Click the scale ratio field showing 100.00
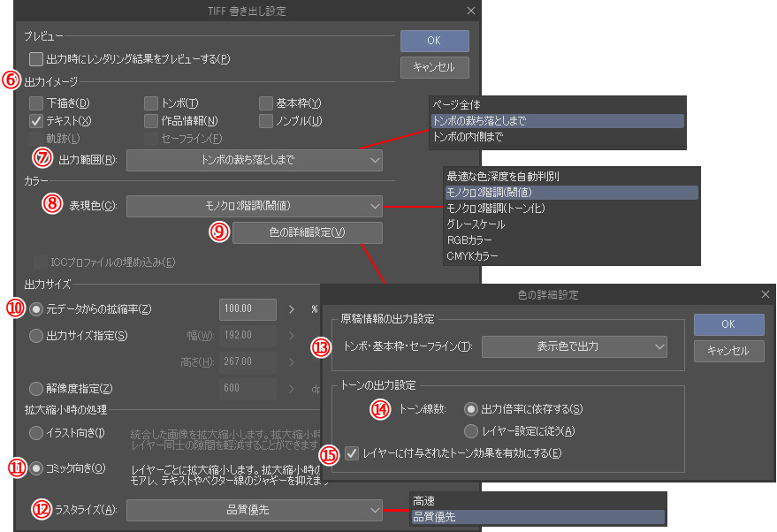The width and height of the screenshot is (777, 532). 248,309
